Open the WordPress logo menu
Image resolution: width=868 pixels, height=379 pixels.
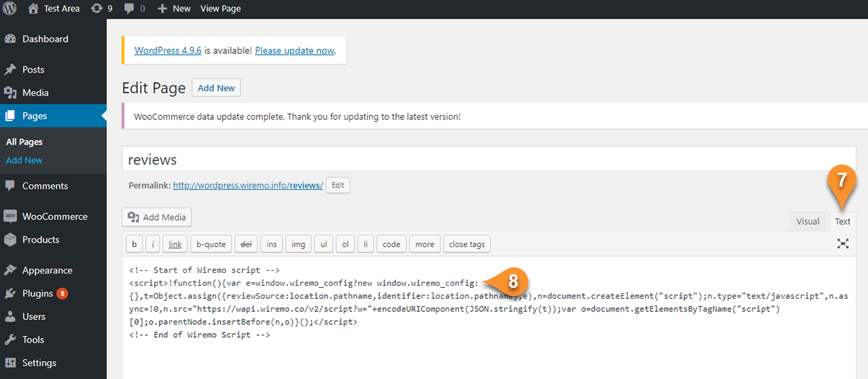click(x=10, y=8)
